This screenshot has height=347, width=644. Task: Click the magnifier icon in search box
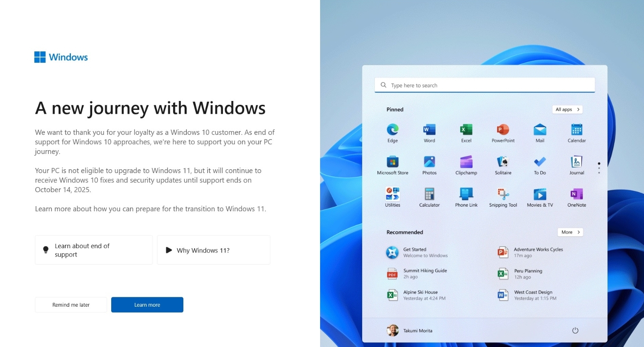tap(383, 85)
